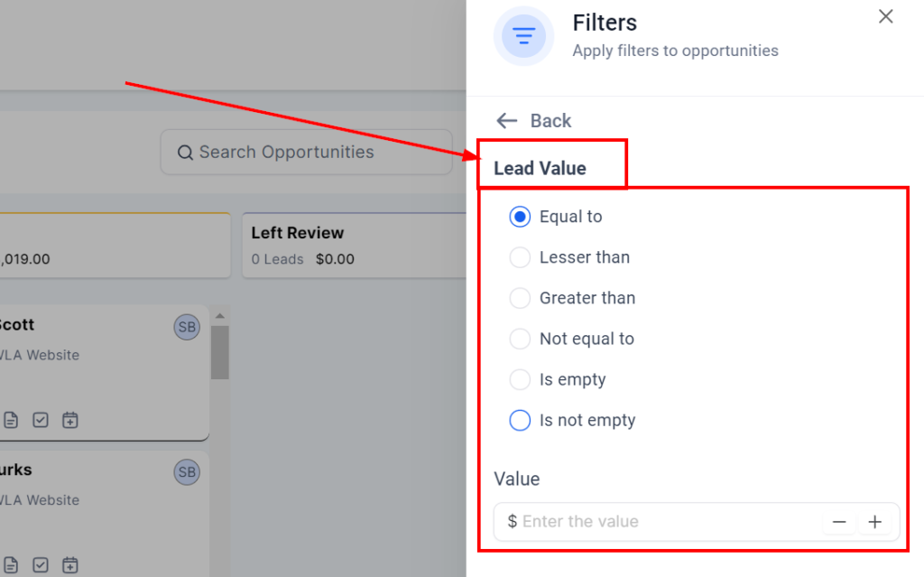Click the notes icon on the Burks card

point(11,565)
